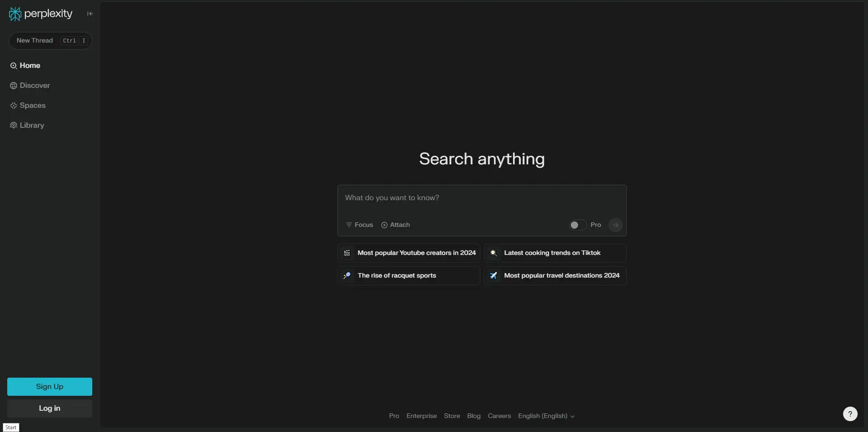Open the Discover page

(30, 86)
